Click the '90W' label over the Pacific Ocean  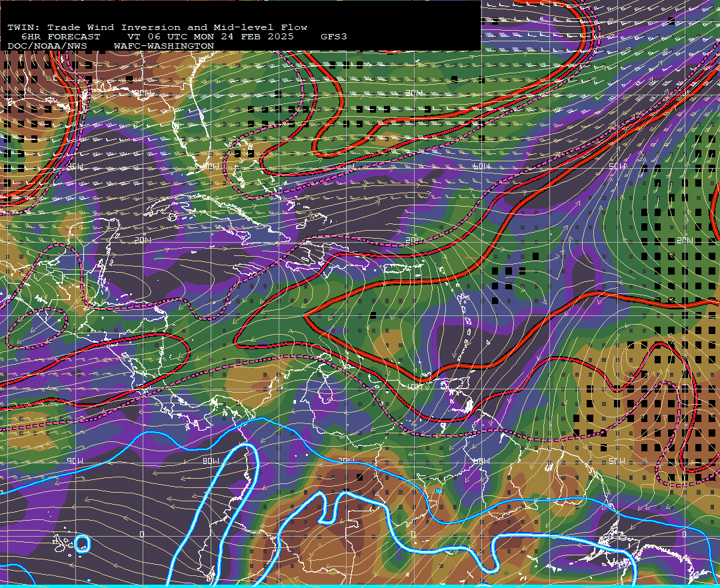[x=75, y=461]
